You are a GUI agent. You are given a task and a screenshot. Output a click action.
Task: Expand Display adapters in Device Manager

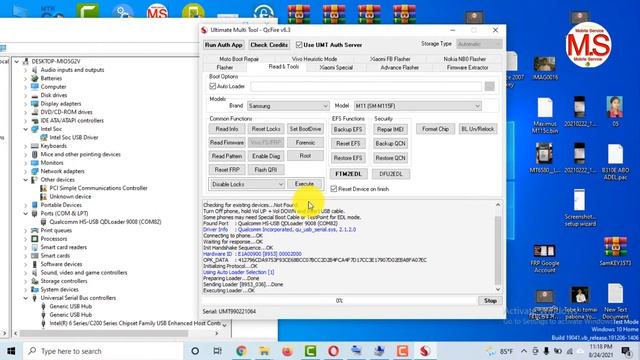tap(26, 104)
